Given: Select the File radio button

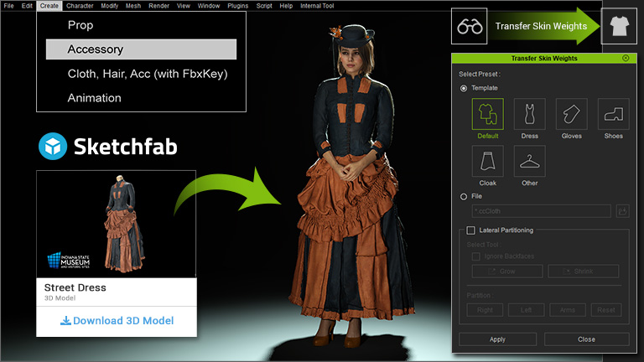Looking at the screenshot, I should (x=465, y=196).
